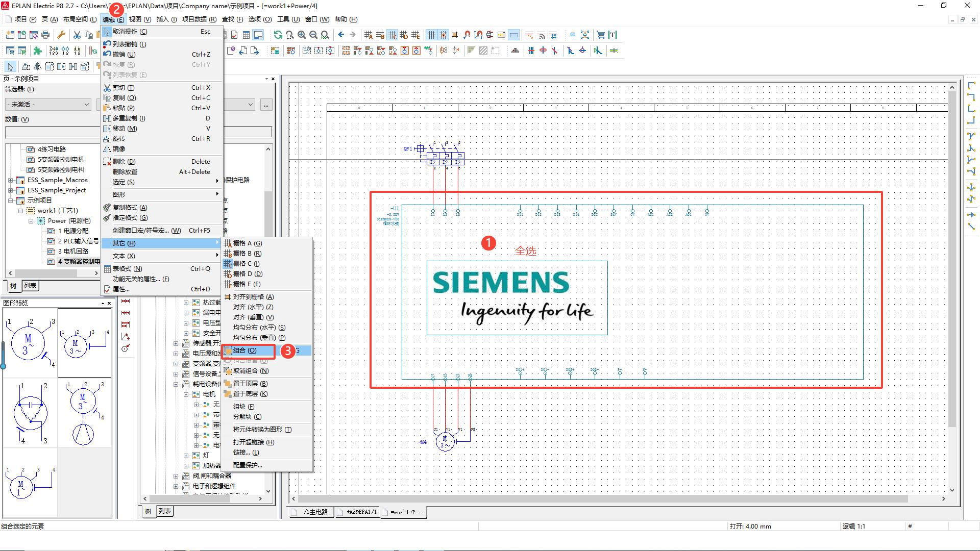Click the shopping cart parts icon

[x=601, y=35]
